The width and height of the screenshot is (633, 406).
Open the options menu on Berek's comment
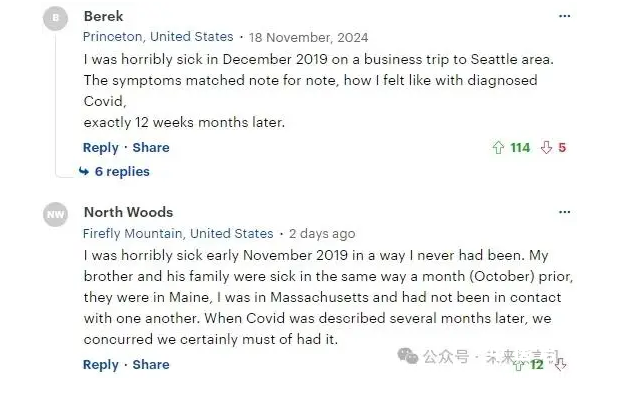(x=564, y=16)
